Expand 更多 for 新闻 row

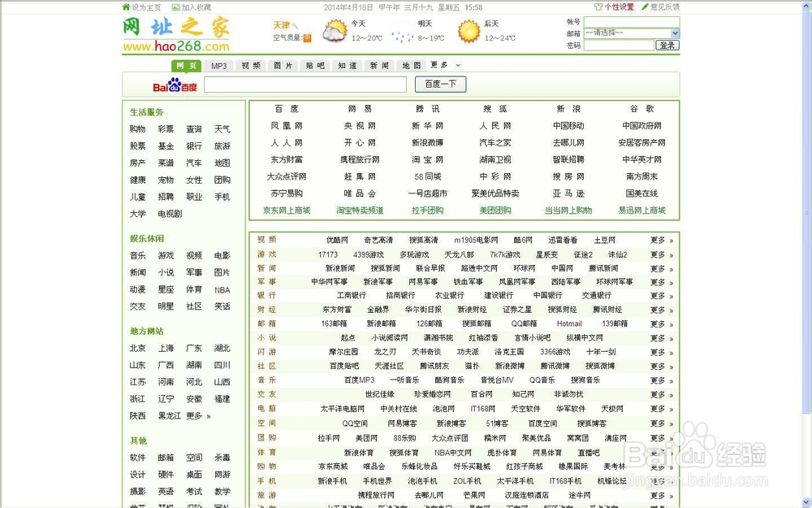point(662,268)
